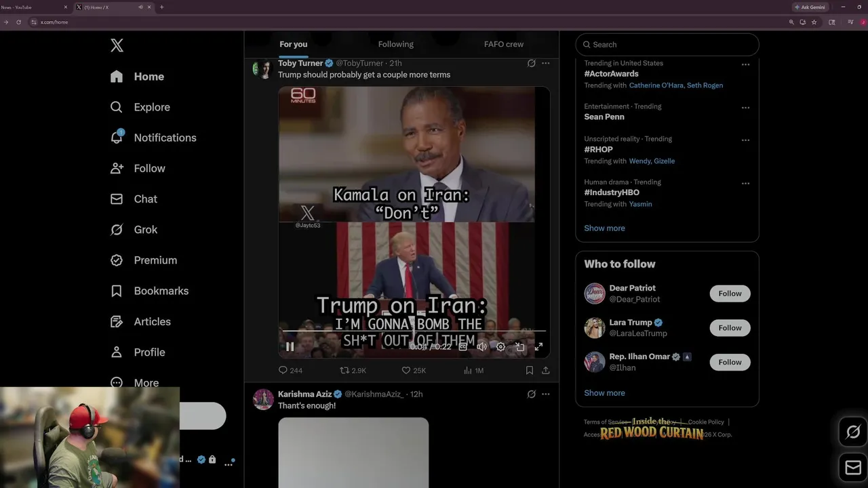Open Grok in left navigation
This screenshot has height=488, width=868.
point(134,230)
